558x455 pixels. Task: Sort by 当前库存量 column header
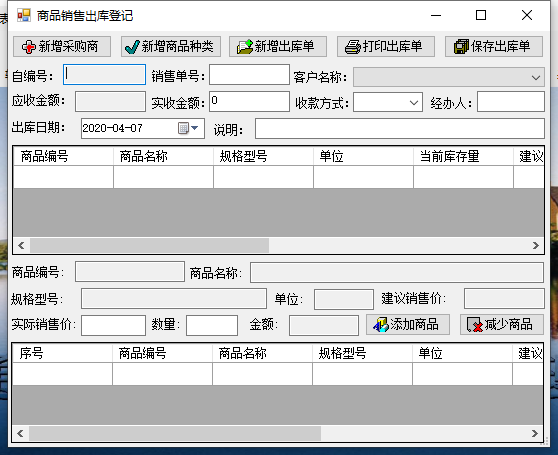[463, 156]
